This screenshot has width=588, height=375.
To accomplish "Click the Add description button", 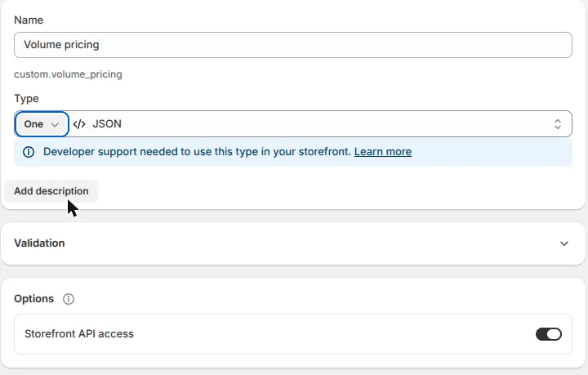I will pos(51,191).
